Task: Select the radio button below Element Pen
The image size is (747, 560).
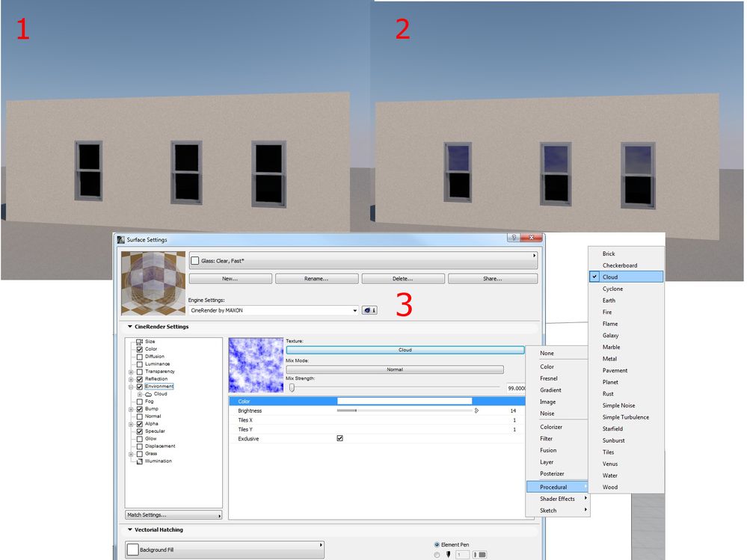Action: pos(437,555)
